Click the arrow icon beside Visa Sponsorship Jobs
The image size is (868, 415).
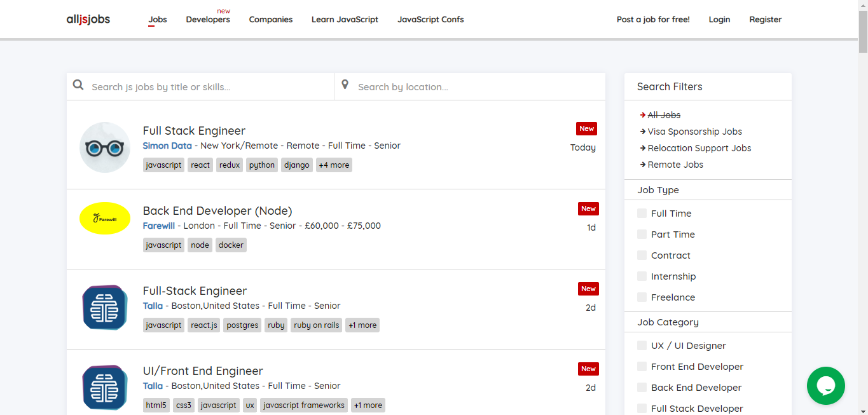642,132
